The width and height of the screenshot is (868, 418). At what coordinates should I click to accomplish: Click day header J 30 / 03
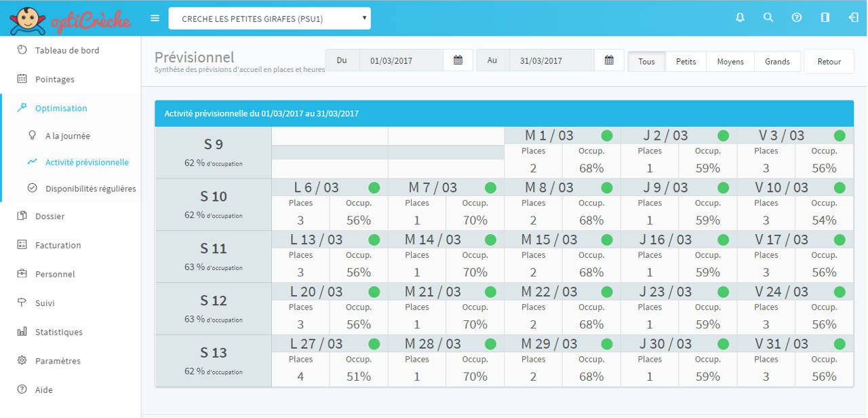pyautogui.click(x=665, y=344)
